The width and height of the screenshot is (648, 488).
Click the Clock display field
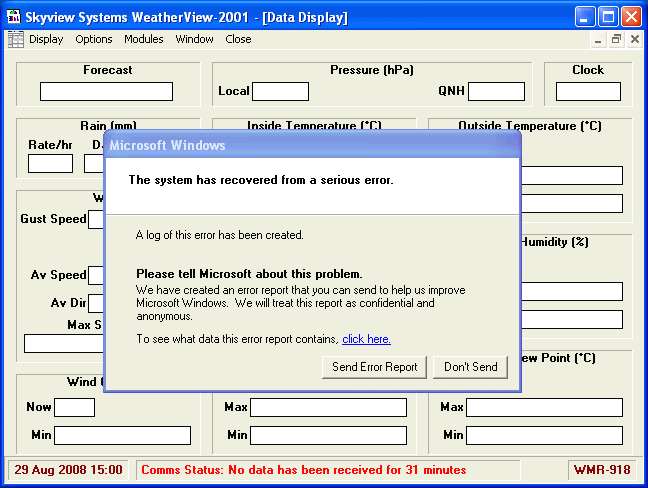[588, 91]
